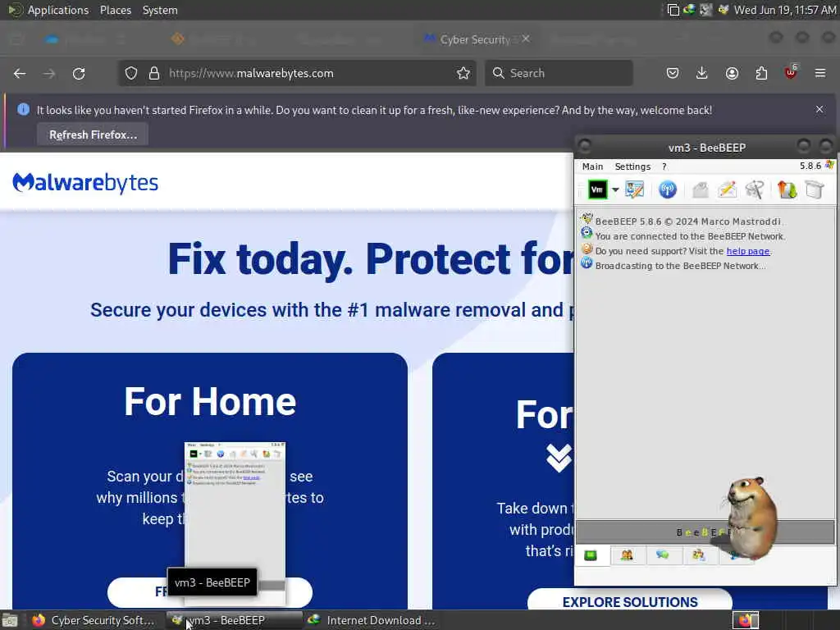Click the BeeBEEP banner bar above the tabs
The image size is (840, 630).
705,532
